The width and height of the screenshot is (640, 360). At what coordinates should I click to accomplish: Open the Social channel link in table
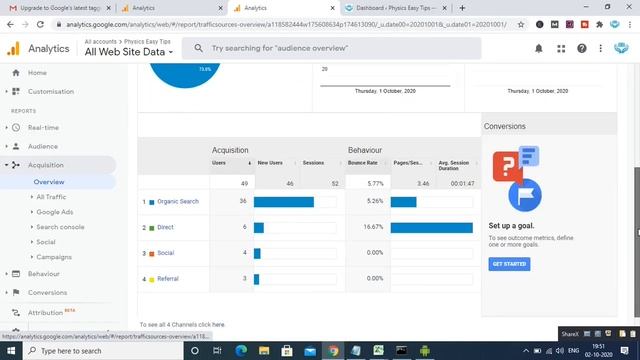coord(166,253)
